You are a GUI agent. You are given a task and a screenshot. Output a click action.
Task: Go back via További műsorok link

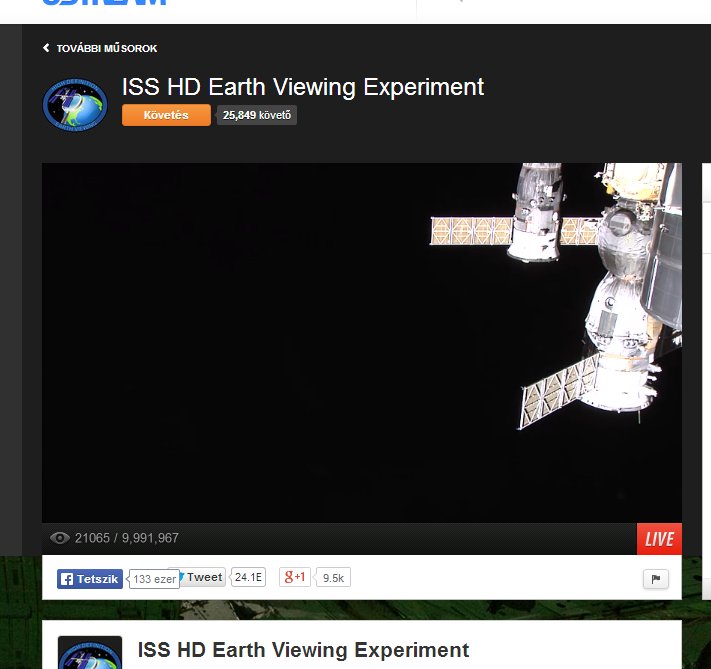100,48
